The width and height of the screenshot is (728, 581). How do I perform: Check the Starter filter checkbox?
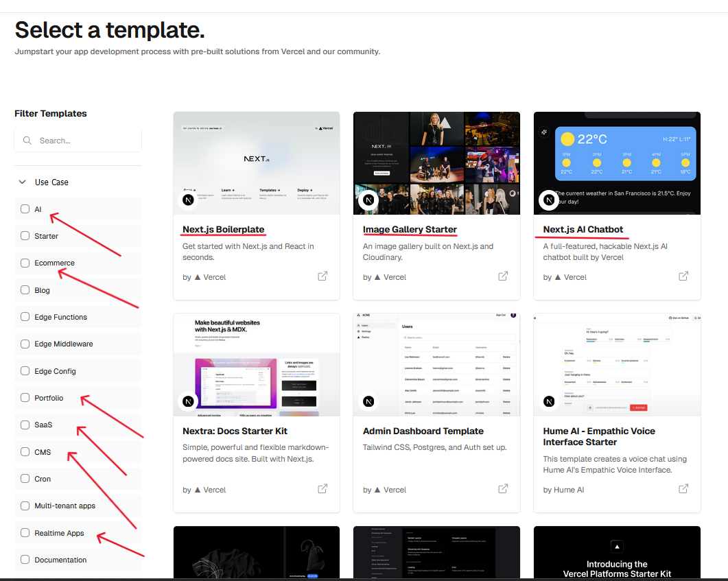pos(25,236)
